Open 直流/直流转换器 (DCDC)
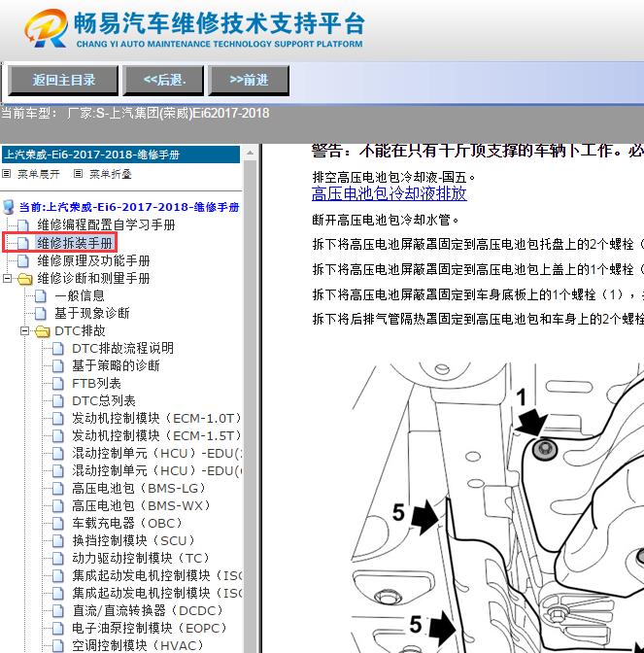The image size is (644, 653). [148, 610]
